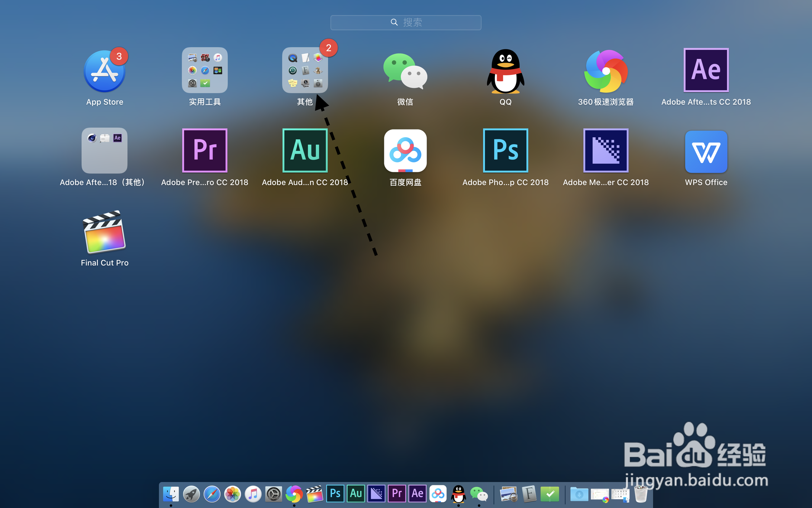Open the minimized 360 browser window in Dock
This screenshot has width=812, height=508.
point(600,495)
